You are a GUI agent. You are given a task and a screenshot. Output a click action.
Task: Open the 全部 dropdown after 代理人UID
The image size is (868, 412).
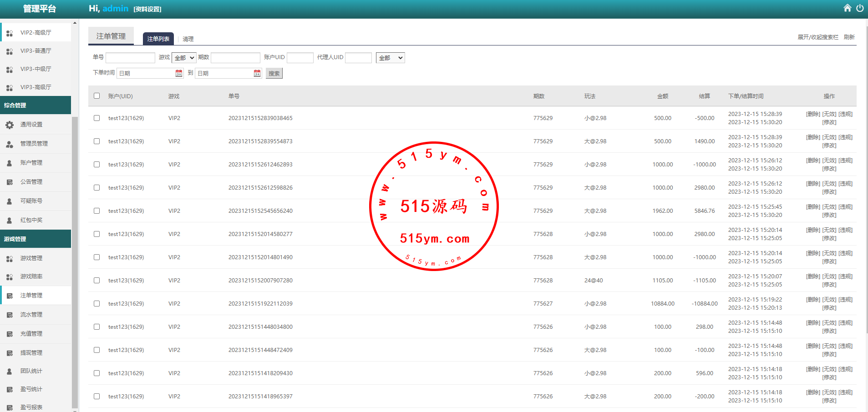390,58
